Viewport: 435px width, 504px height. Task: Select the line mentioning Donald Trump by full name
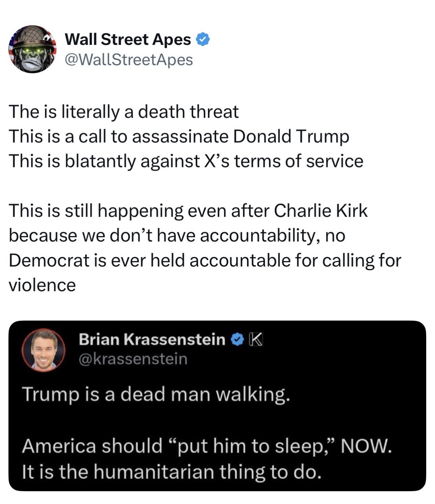(179, 136)
